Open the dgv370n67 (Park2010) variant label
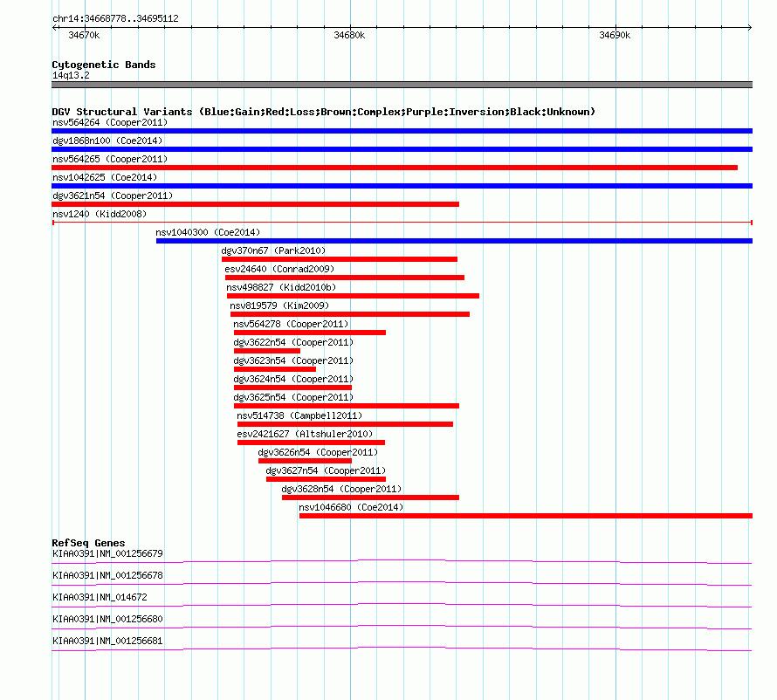The width and height of the screenshot is (777, 700). tap(273, 250)
